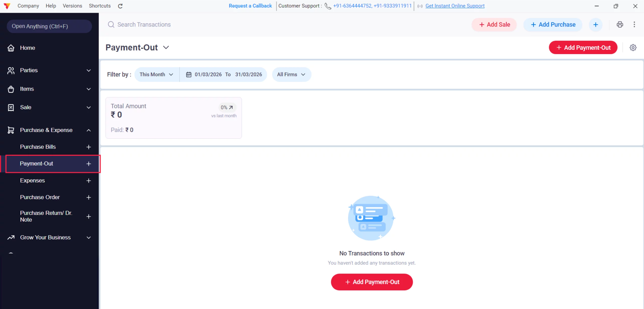Open the Help menu
This screenshot has height=309, width=644.
[51, 6]
